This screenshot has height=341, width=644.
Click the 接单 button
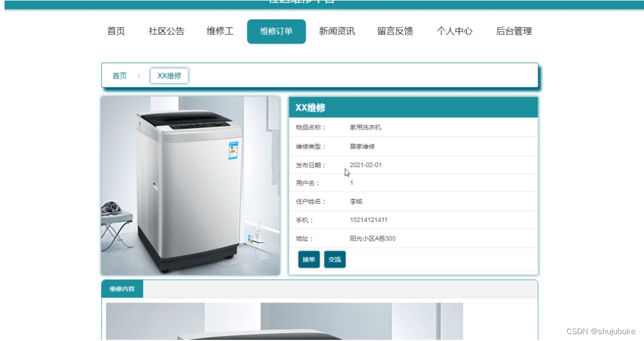[x=309, y=260]
